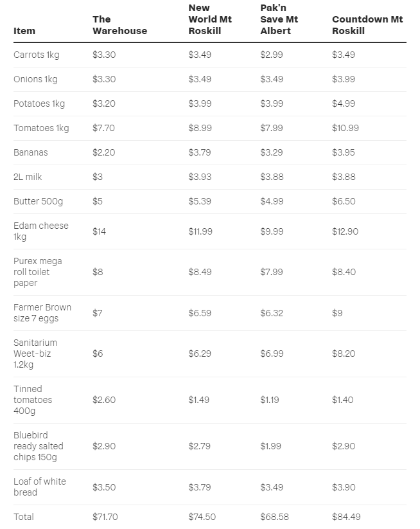The width and height of the screenshot is (420, 529).
Task: Click the 'The Warehouse' column header
Action: point(119,25)
